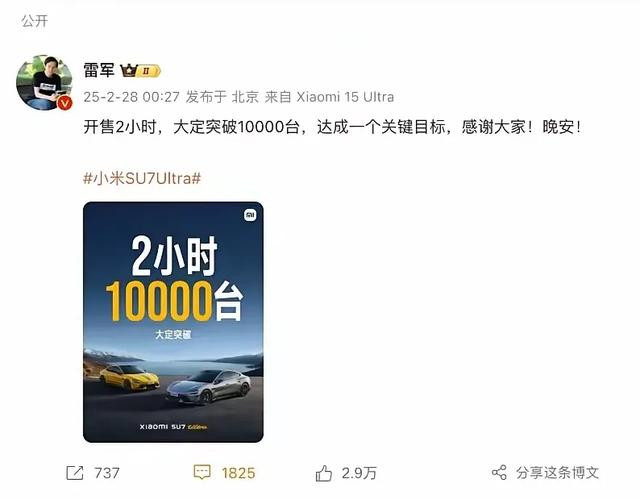The height and width of the screenshot is (500, 640).
Task: Click 发布于 北京 location text
Action: click(x=222, y=97)
